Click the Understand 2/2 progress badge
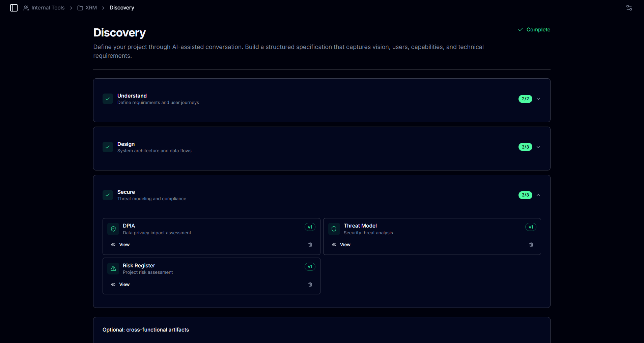Viewport: 644px width, 343px height. tap(525, 99)
